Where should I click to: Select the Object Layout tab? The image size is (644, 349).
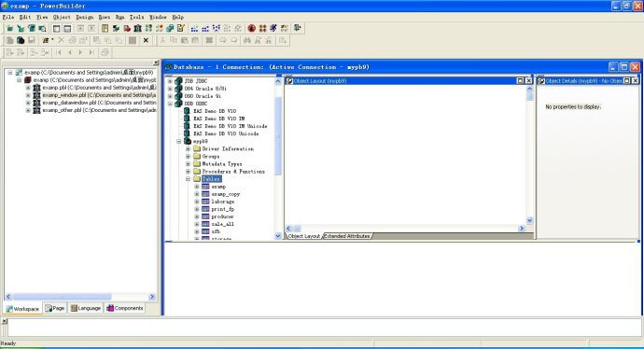click(x=304, y=236)
